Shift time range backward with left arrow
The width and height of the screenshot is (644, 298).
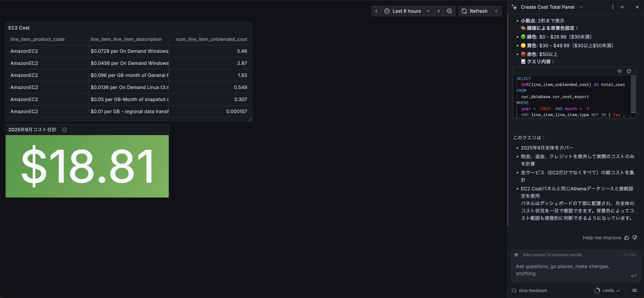(x=376, y=11)
